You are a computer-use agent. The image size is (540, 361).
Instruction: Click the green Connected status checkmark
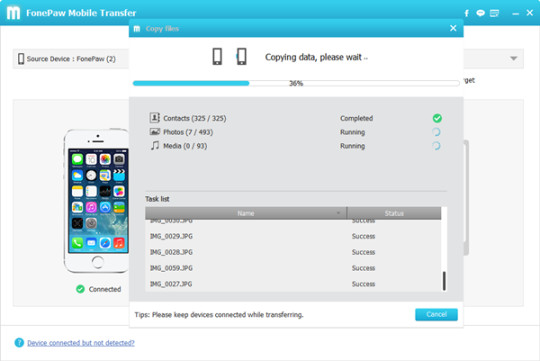pyautogui.click(x=80, y=289)
